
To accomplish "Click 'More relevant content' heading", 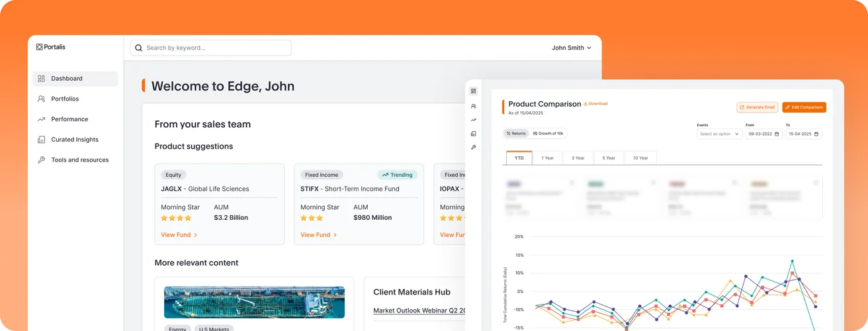I will [x=196, y=263].
